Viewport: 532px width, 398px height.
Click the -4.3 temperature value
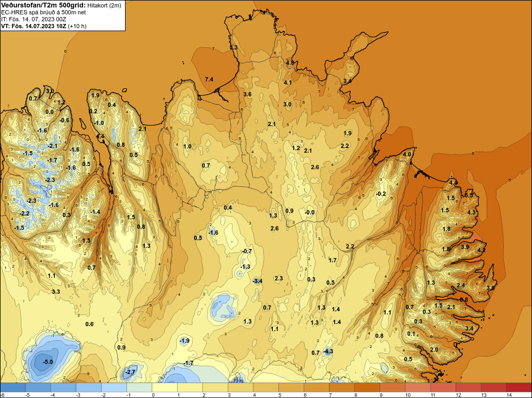pyautogui.click(x=328, y=351)
